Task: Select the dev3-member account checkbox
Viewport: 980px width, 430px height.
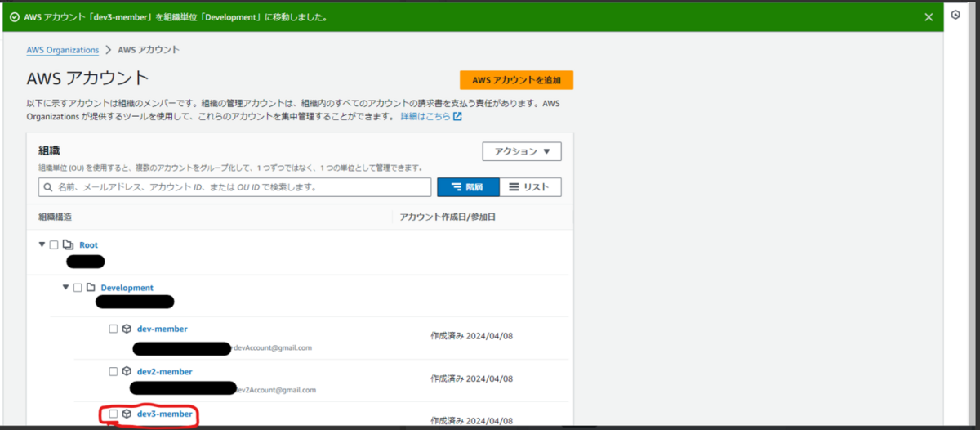Action: [114, 414]
